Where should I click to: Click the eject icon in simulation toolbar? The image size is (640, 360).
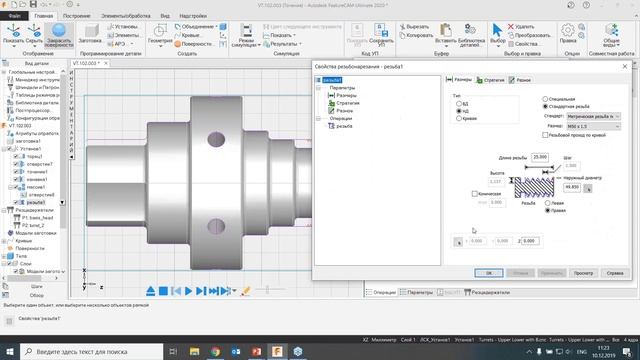point(150,291)
